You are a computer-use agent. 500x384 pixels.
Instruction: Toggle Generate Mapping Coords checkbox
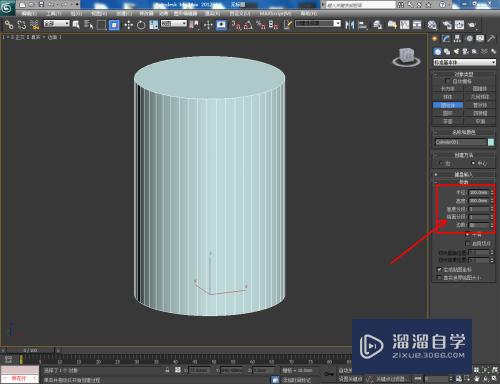click(439, 269)
